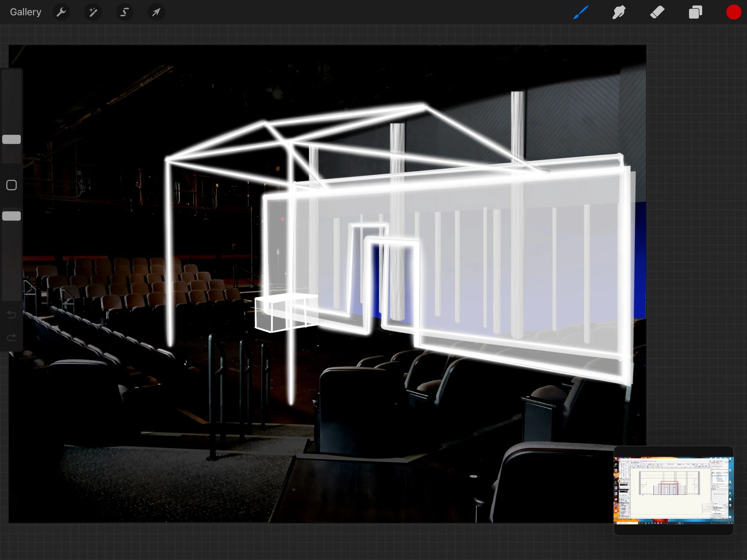Tap the floating picture-in-picture video thumbnail

point(673,490)
